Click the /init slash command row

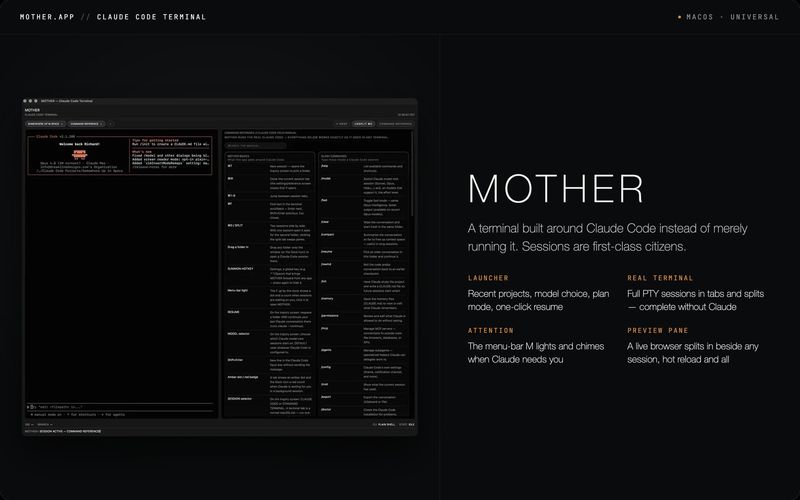tap(363, 286)
